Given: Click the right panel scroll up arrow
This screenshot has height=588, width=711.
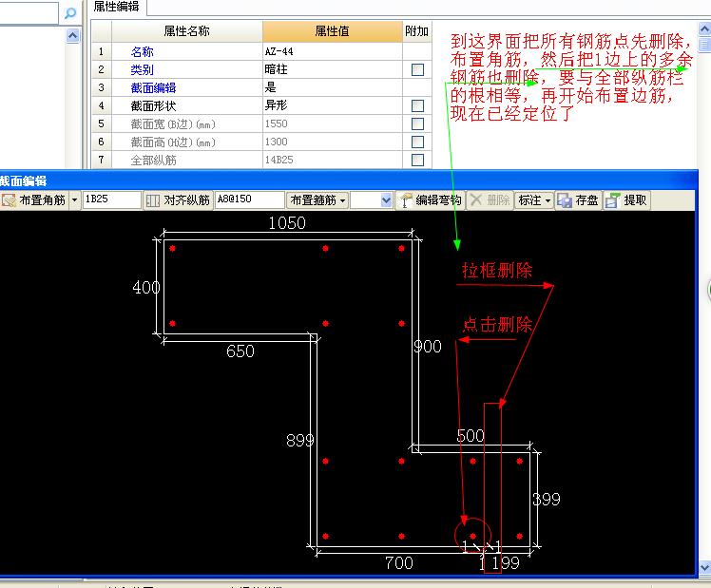Looking at the screenshot, I should (704, 29).
